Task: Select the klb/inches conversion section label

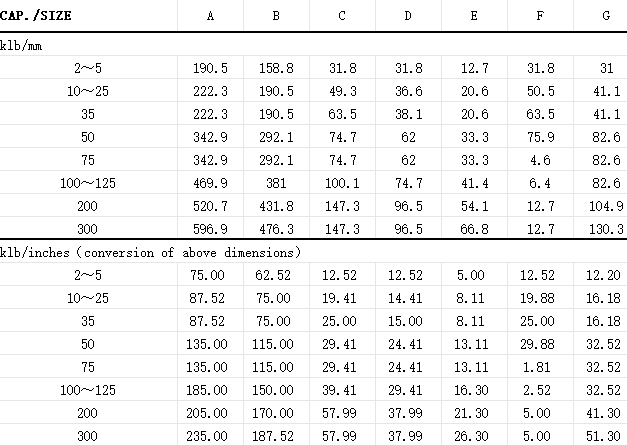Action: point(150,253)
